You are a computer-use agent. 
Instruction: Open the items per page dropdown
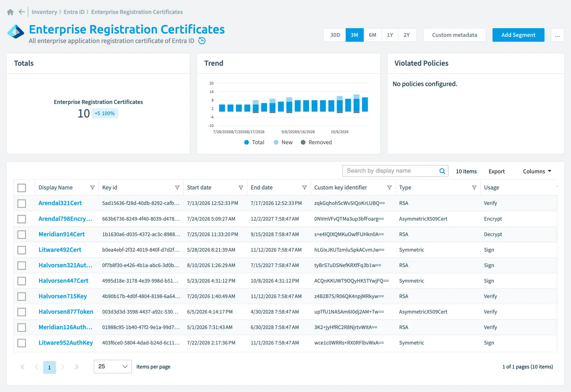[113, 367]
